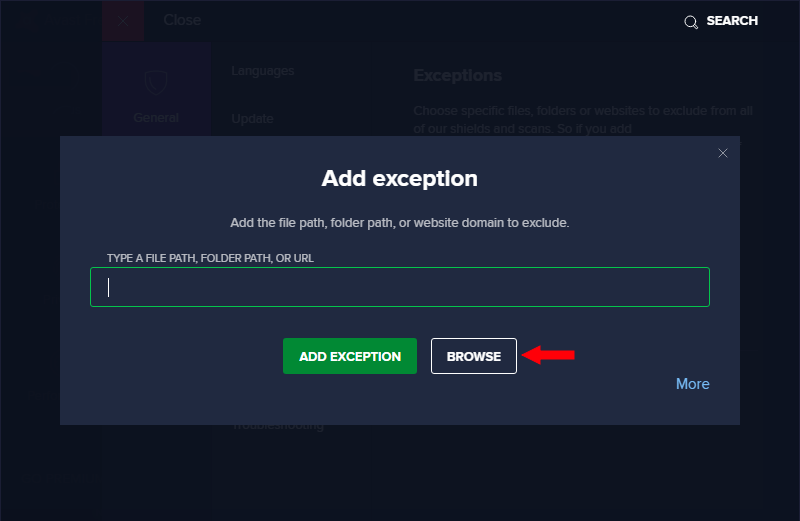Image resolution: width=800 pixels, height=521 pixels.
Task: Click the SEARCH text label
Action: coord(732,21)
